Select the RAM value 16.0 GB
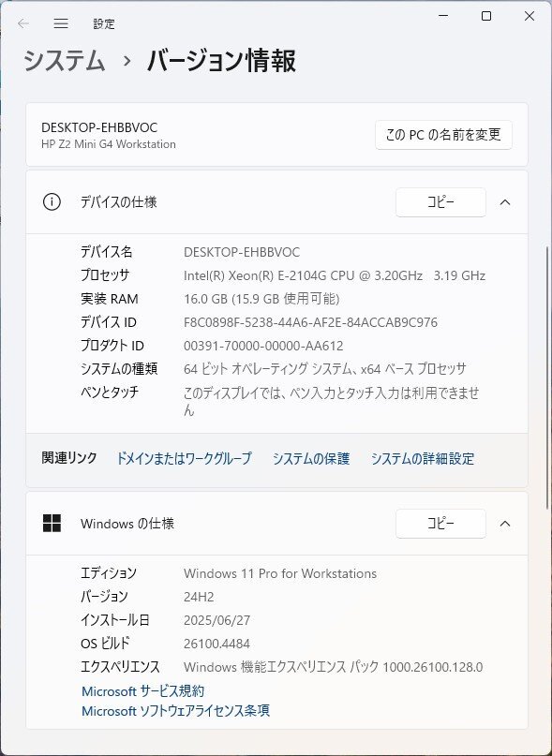This screenshot has width=552, height=756. (x=261, y=299)
